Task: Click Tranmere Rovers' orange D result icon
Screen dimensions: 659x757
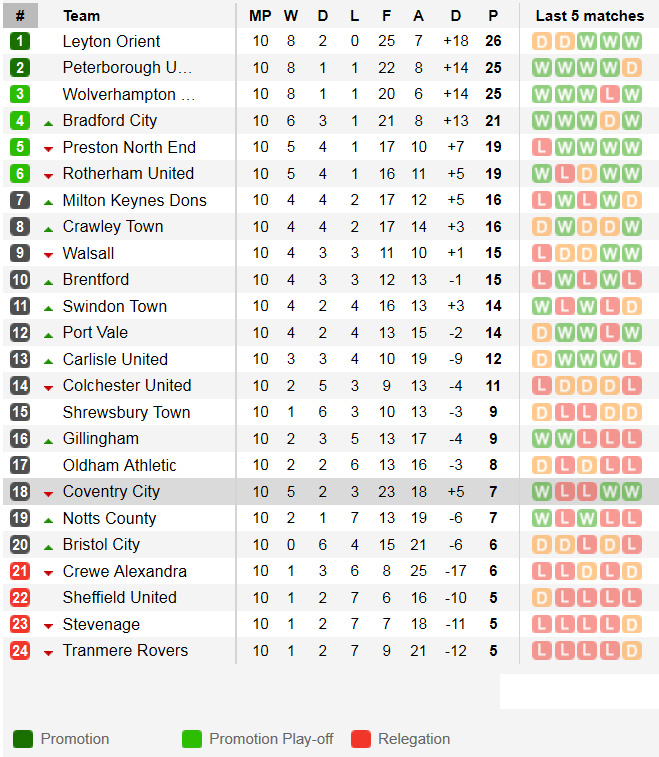Action: pyautogui.click(x=631, y=650)
